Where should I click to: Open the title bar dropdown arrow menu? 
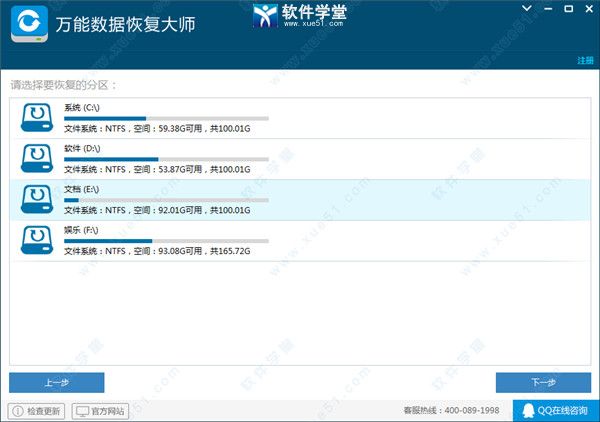[x=527, y=8]
